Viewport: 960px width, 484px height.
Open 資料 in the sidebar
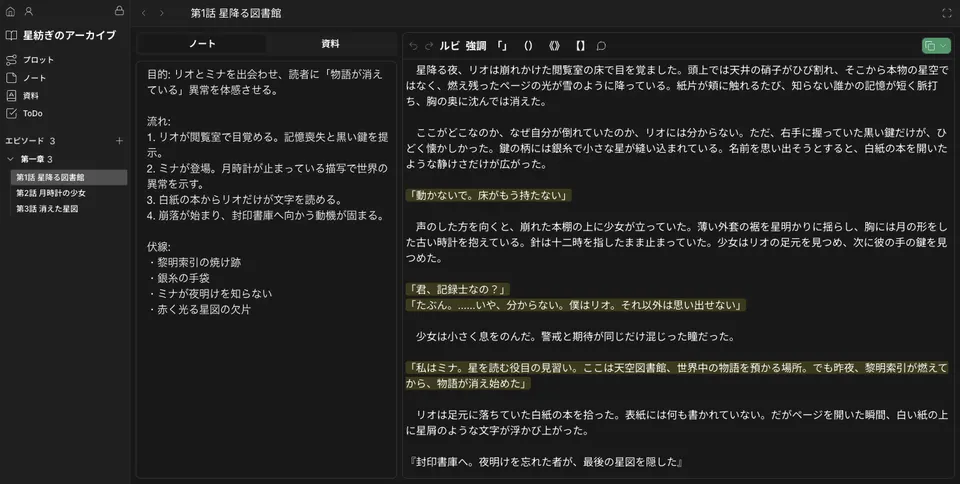(31, 95)
